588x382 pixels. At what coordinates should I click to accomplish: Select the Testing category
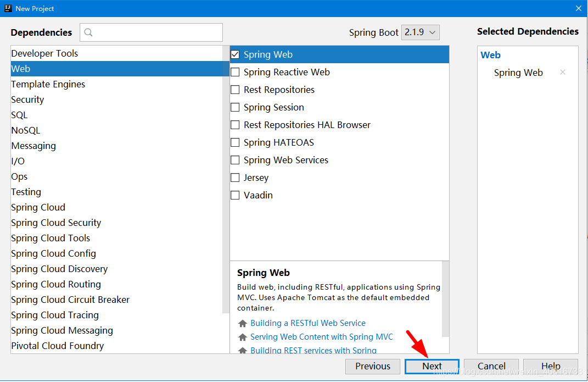(116, 192)
